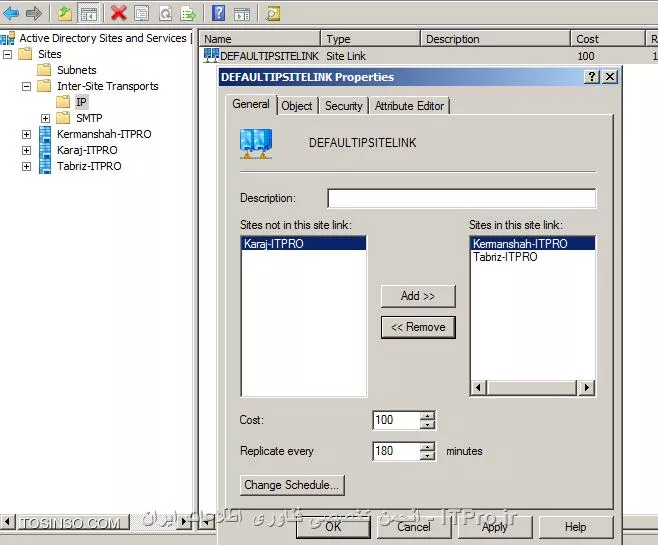The height and width of the screenshot is (545, 658).
Task: Click the dialog's context Help question button
Action: [592, 77]
